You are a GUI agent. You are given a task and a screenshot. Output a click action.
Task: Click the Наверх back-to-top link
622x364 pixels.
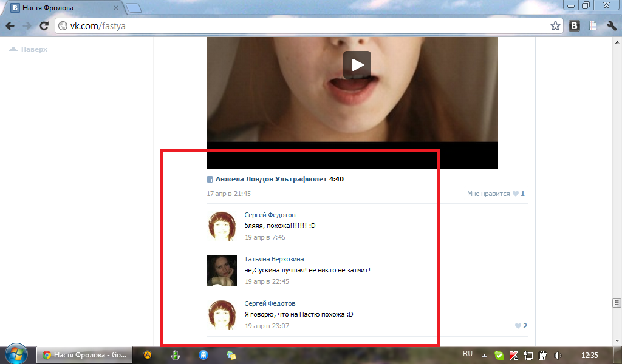click(29, 49)
